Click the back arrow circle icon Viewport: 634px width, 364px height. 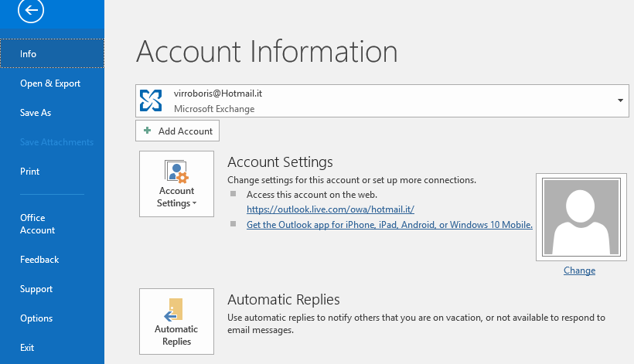click(x=31, y=10)
